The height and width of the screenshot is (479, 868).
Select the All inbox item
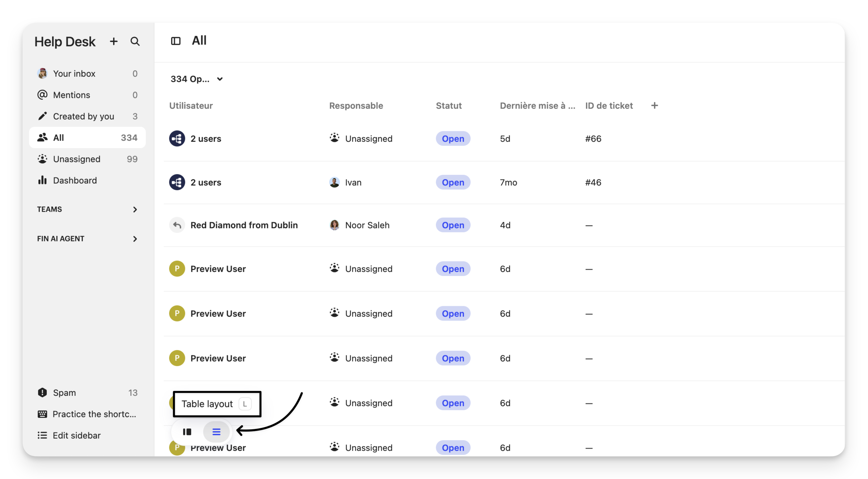[x=87, y=138]
